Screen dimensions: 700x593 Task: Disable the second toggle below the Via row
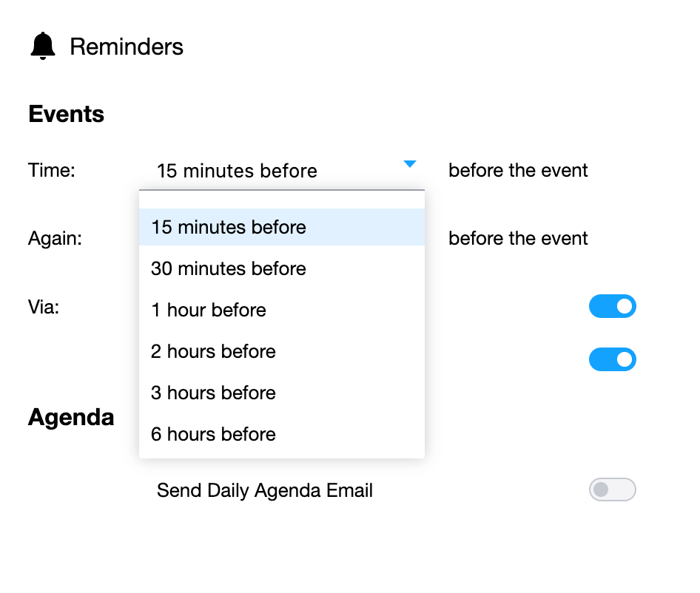click(x=612, y=359)
